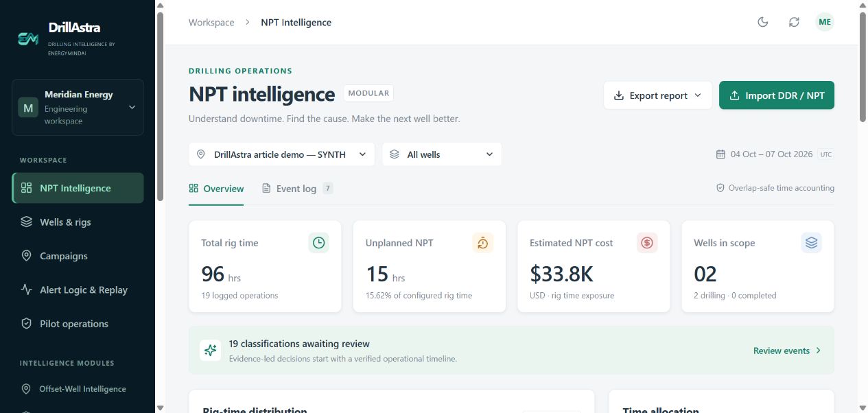Open Wells & rigs in the sidebar
This screenshot has height=413, width=868.
78,222
